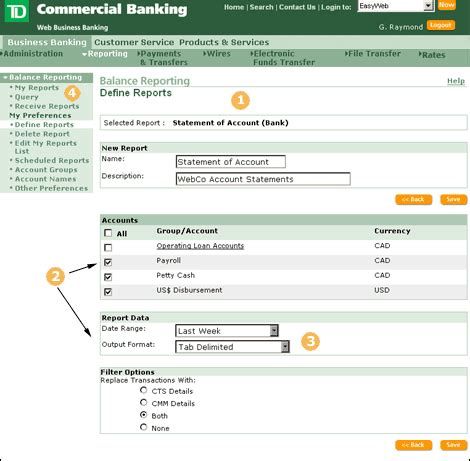Image resolution: width=470 pixels, height=461 pixels.
Task: Expand the Rates menu
Action: click(432, 55)
